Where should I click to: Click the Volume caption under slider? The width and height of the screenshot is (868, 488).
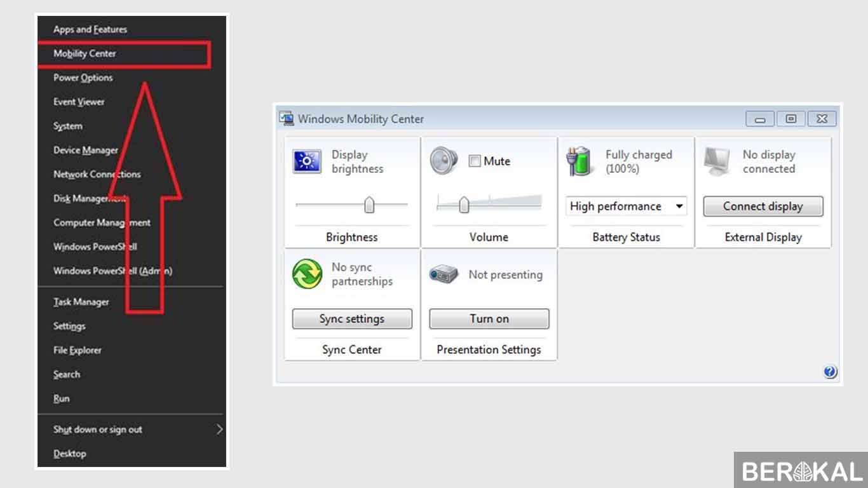(x=489, y=237)
